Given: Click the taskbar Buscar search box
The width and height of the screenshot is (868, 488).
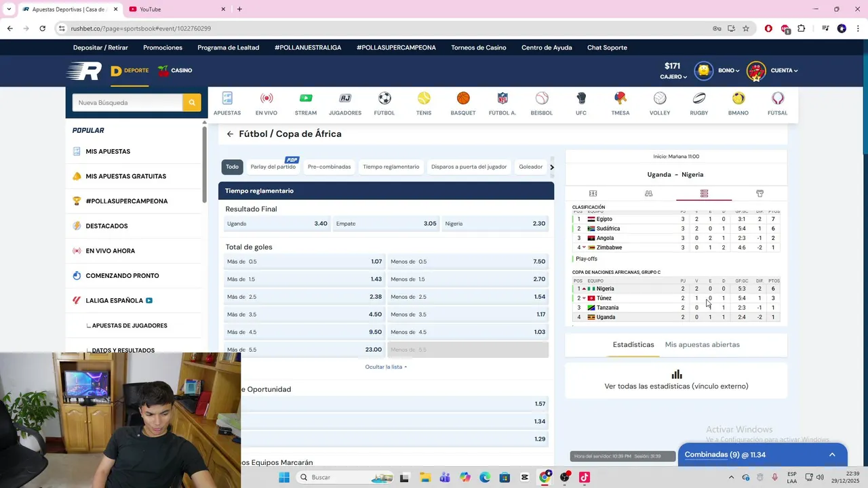Looking at the screenshot, I should click(x=344, y=477).
